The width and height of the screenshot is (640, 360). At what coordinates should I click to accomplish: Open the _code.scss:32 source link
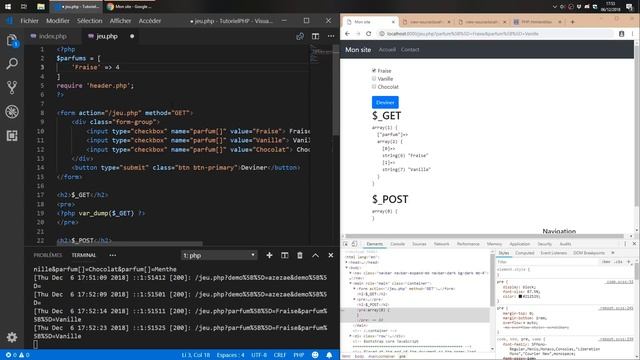(620, 282)
